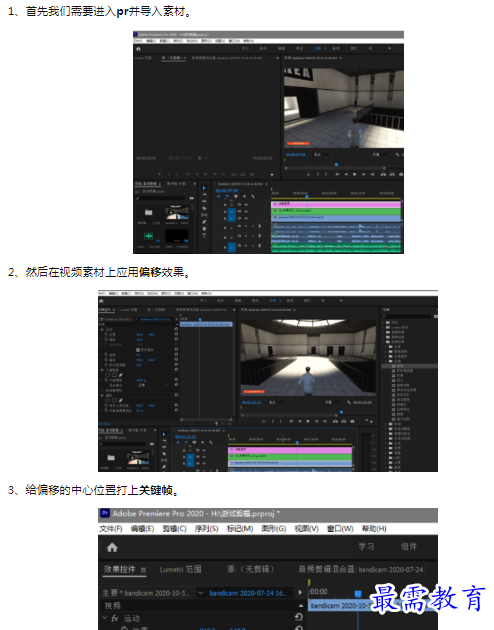Select Razor tool in step 1 toolbar
494x630 pixels.
pos(204,208)
